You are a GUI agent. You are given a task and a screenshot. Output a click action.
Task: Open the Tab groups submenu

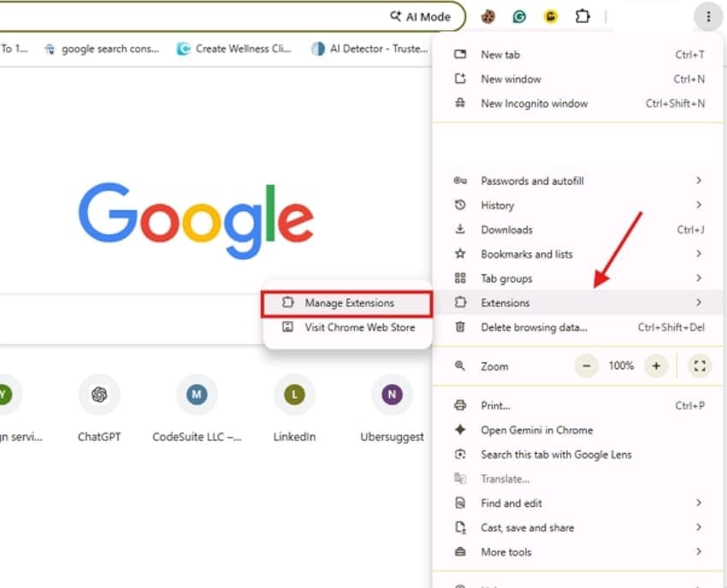click(577, 279)
